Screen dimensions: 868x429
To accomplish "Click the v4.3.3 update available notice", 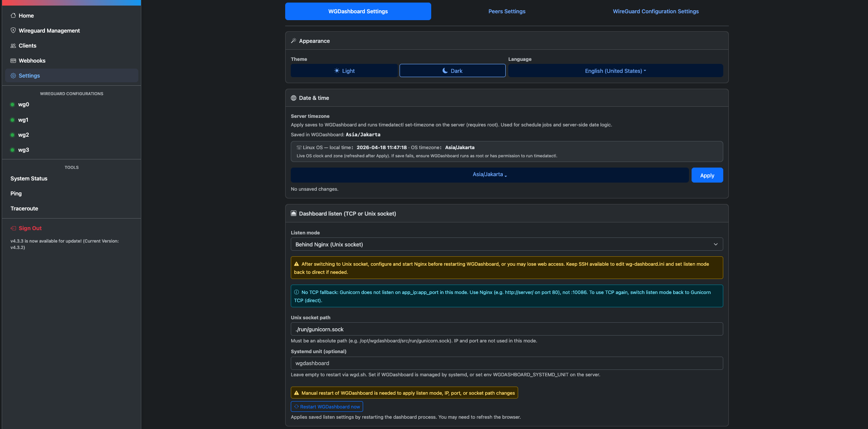I will (65, 244).
